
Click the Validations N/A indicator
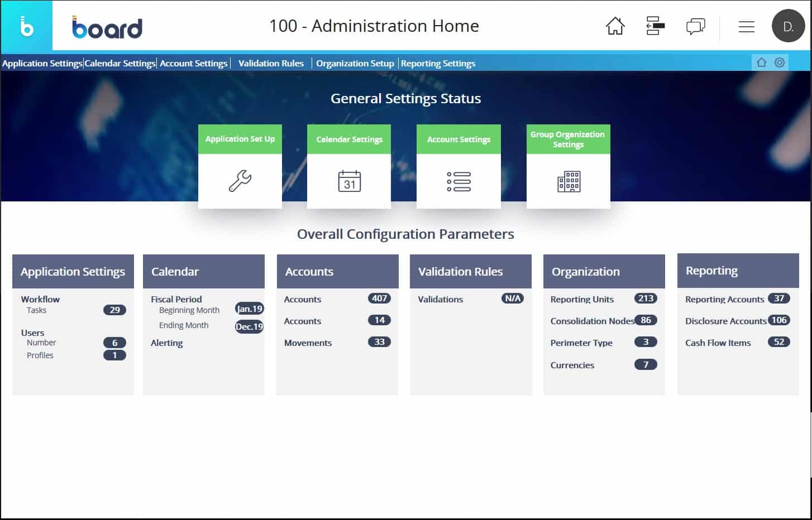click(x=514, y=298)
